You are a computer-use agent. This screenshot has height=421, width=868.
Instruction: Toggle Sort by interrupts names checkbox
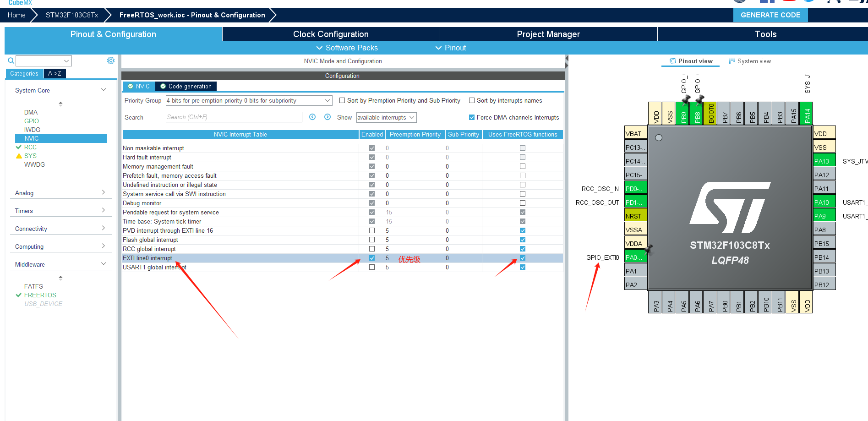point(472,100)
